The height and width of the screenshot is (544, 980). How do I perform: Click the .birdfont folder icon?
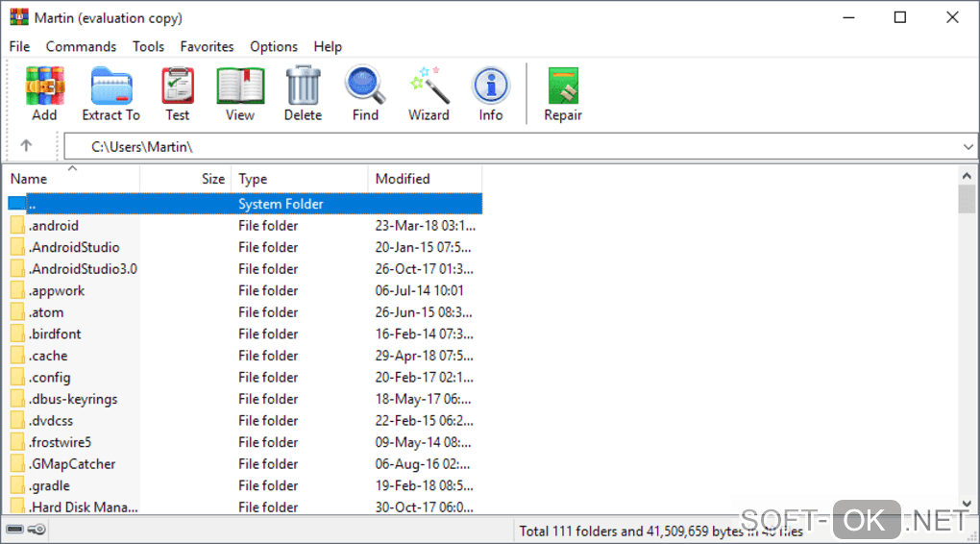(17, 334)
